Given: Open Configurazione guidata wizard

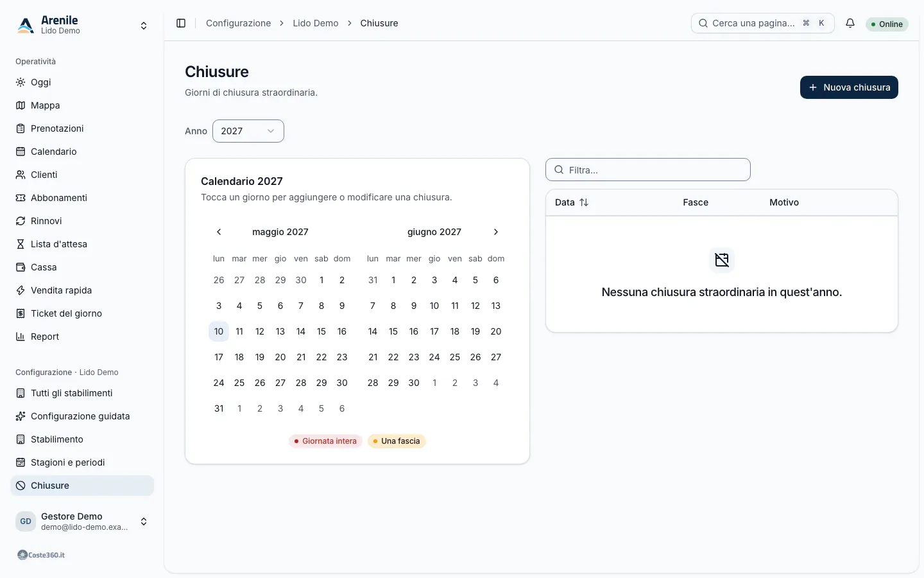Looking at the screenshot, I should pyautogui.click(x=82, y=416).
